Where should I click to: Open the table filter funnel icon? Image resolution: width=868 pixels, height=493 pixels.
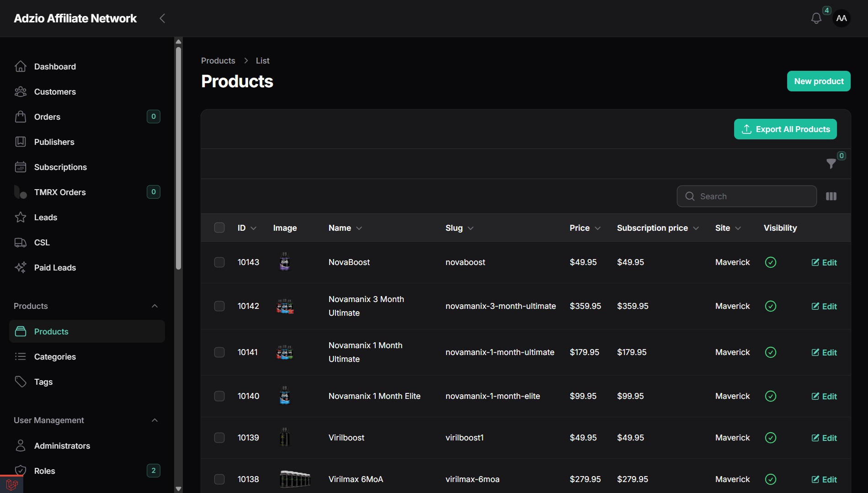coord(831,163)
